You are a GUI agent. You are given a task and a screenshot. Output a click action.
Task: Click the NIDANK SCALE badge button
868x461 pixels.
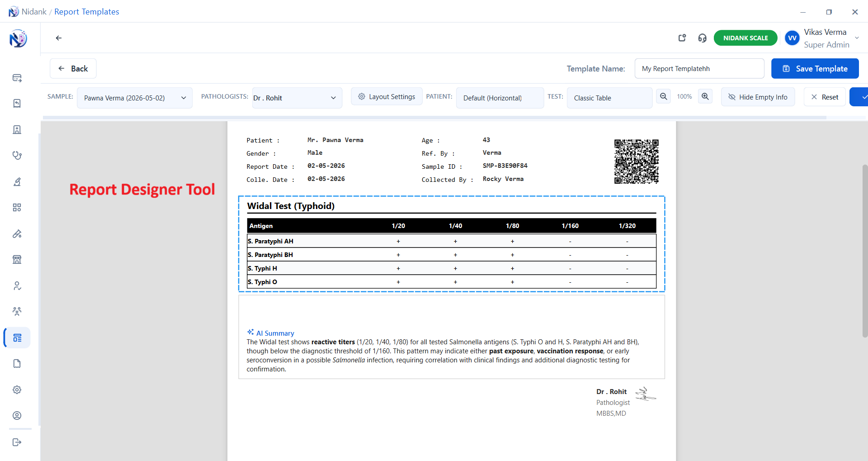click(745, 38)
